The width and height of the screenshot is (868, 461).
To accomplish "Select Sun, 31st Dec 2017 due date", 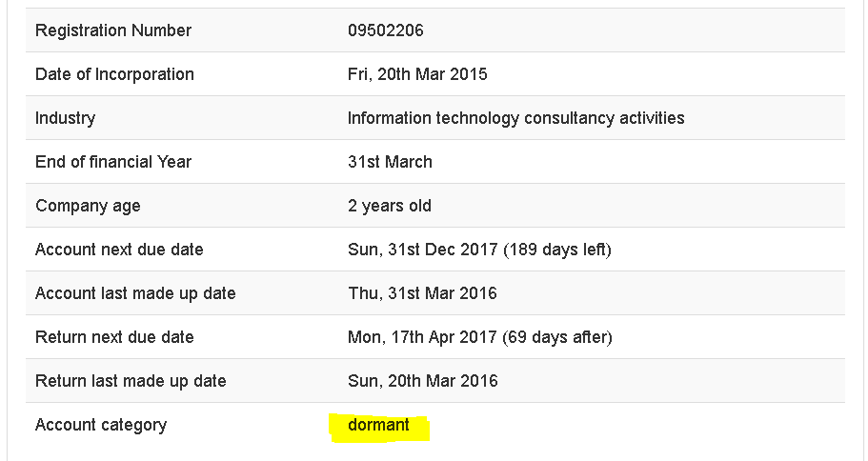I will point(423,250).
